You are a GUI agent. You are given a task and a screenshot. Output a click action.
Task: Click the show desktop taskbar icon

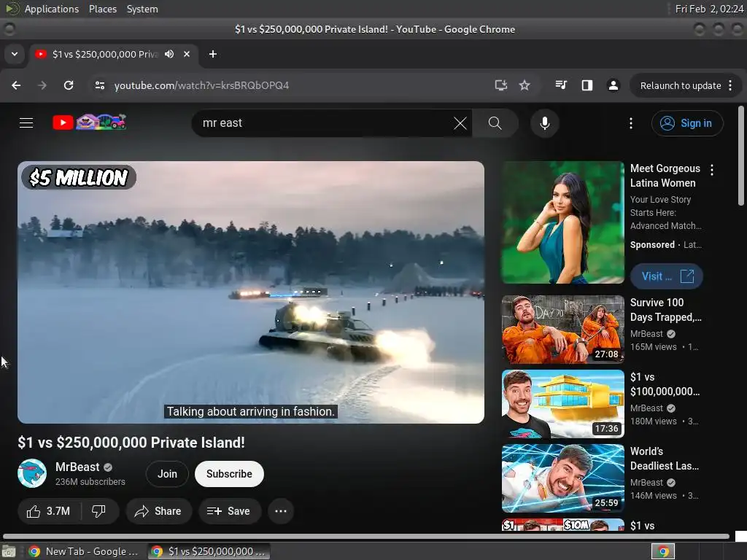pyautogui.click(x=9, y=552)
